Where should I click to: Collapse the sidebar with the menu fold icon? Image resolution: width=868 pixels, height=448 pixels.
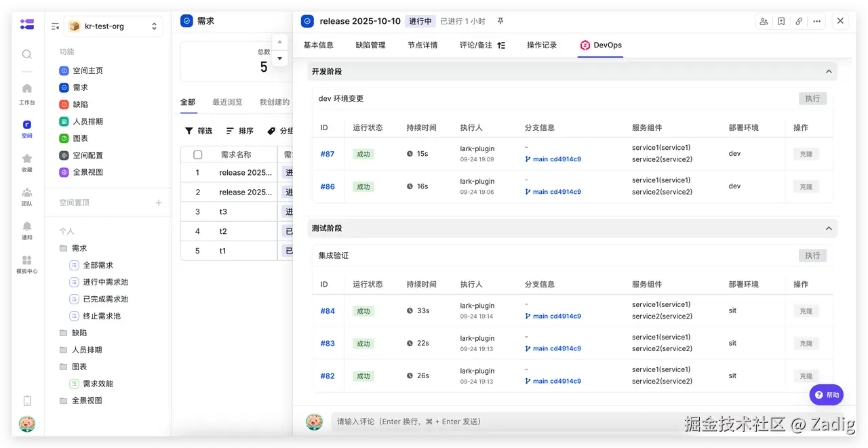[55, 26]
